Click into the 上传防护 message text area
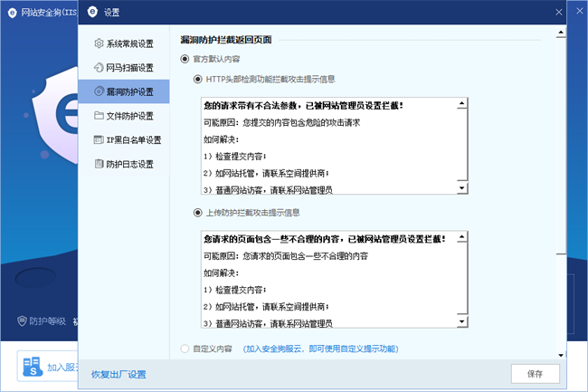588x392 pixels. [329, 280]
